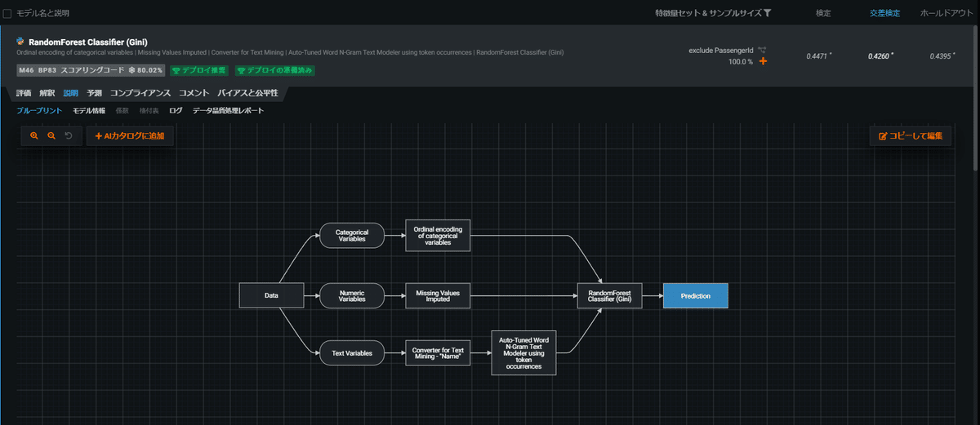
Task: Select the 説明 tab
Action: [71, 93]
